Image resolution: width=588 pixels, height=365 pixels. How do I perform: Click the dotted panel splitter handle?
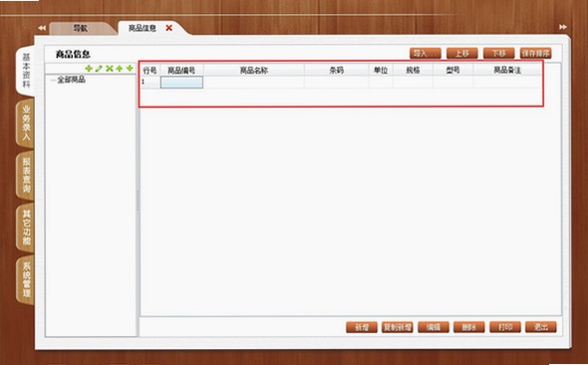[x=138, y=199]
